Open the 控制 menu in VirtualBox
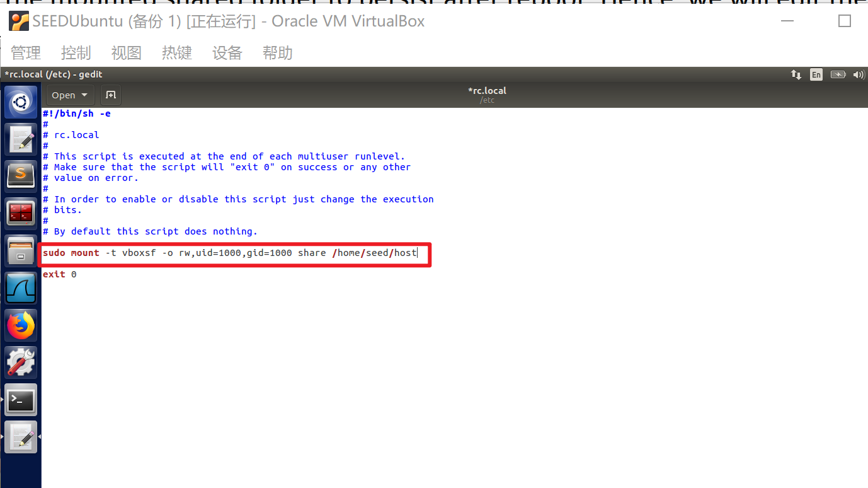The width and height of the screenshot is (868, 488). 76,53
